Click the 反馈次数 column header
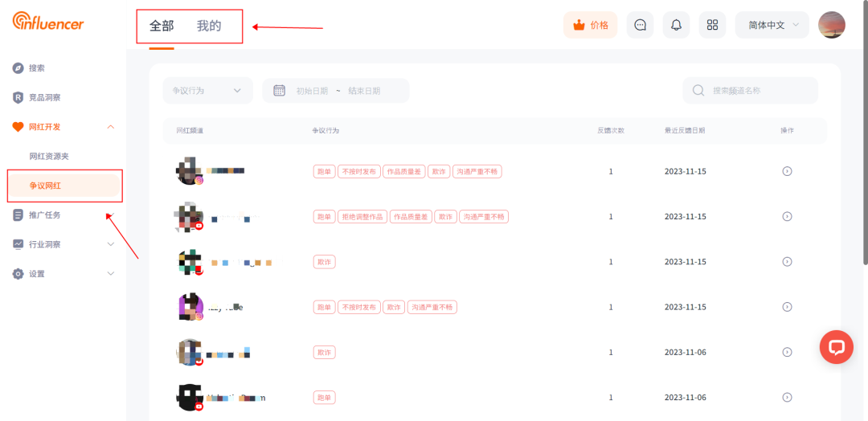The height and width of the screenshot is (421, 868). click(611, 131)
